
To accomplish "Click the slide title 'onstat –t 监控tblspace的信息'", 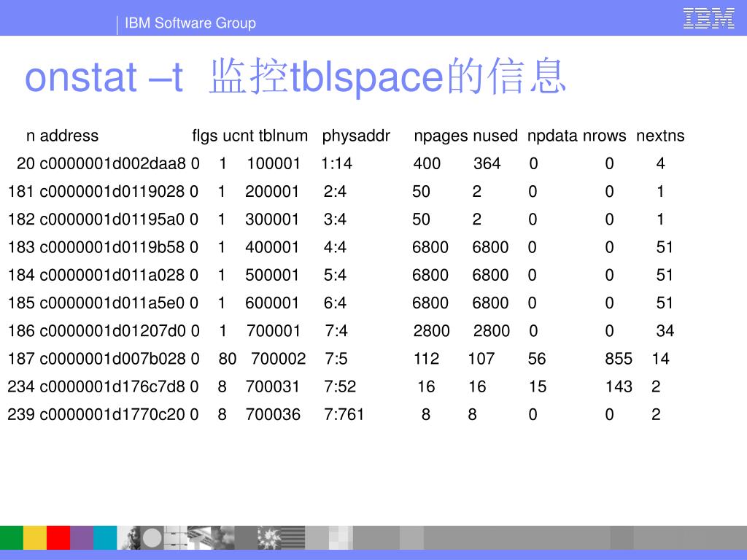I will pyautogui.click(x=295, y=77).
